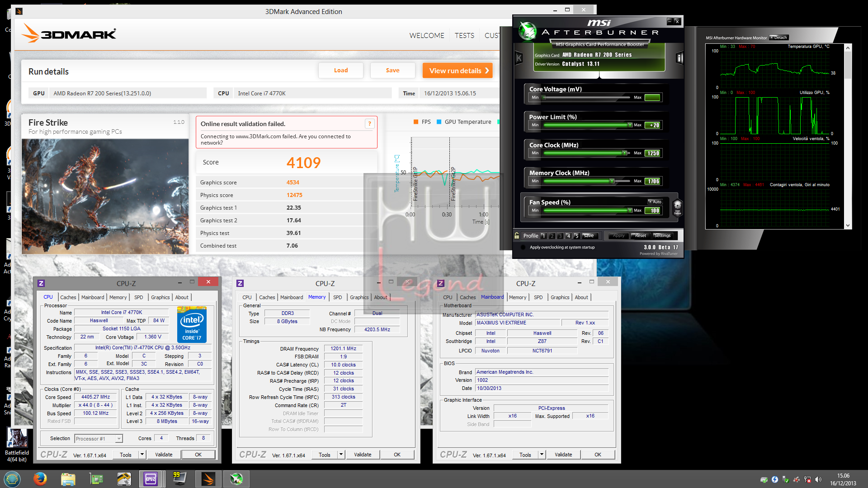Open the WELCOME tab in 3DMark
The width and height of the screenshot is (868, 488).
tap(427, 35)
